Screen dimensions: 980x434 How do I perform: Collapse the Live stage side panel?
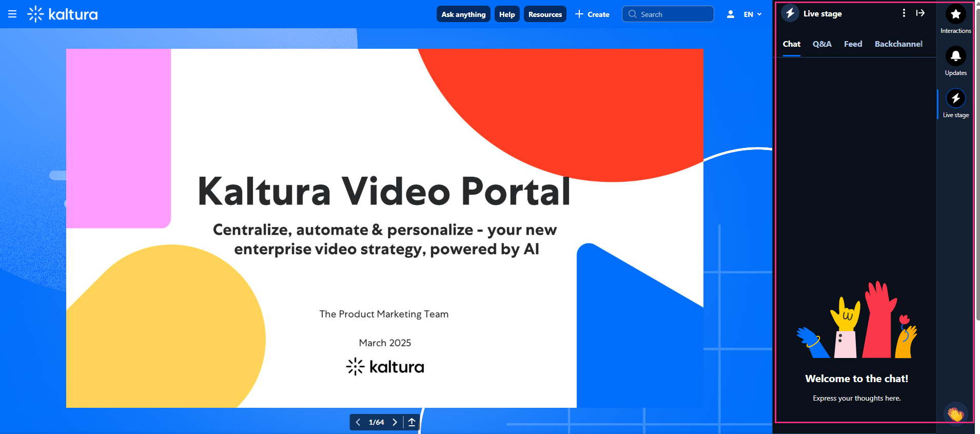coord(920,13)
